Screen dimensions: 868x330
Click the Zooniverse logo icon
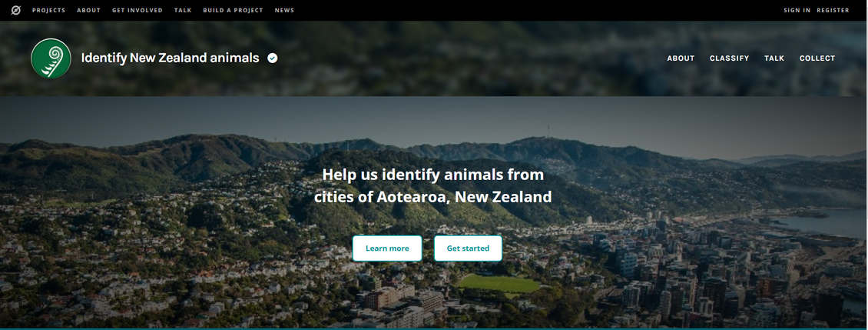15,10
